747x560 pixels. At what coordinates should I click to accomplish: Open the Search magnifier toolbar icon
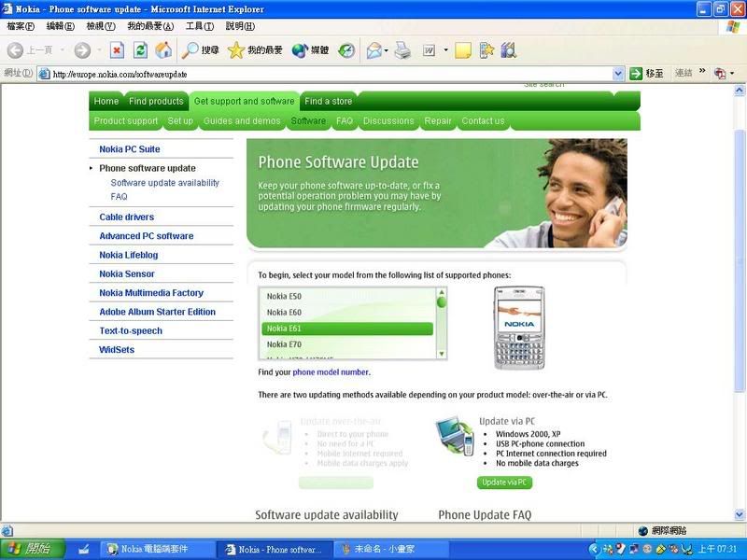coord(190,50)
